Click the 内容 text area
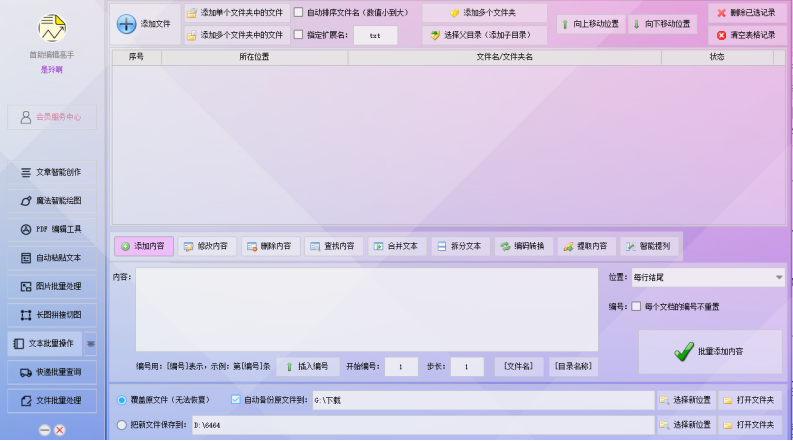This screenshot has height=441, width=793. point(367,310)
